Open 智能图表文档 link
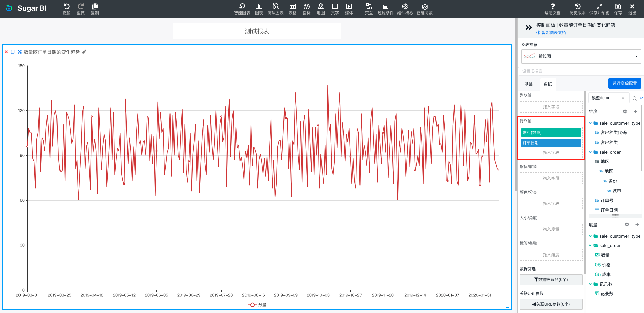The width and height of the screenshot is (644, 313). (551, 33)
